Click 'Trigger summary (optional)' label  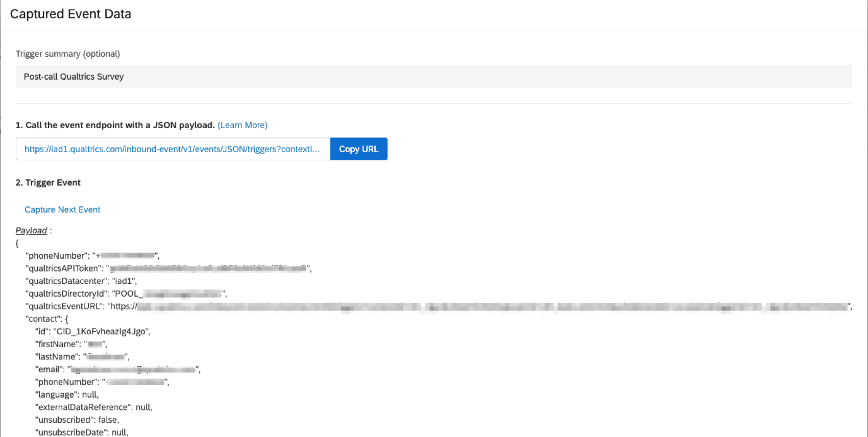(x=68, y=54)
